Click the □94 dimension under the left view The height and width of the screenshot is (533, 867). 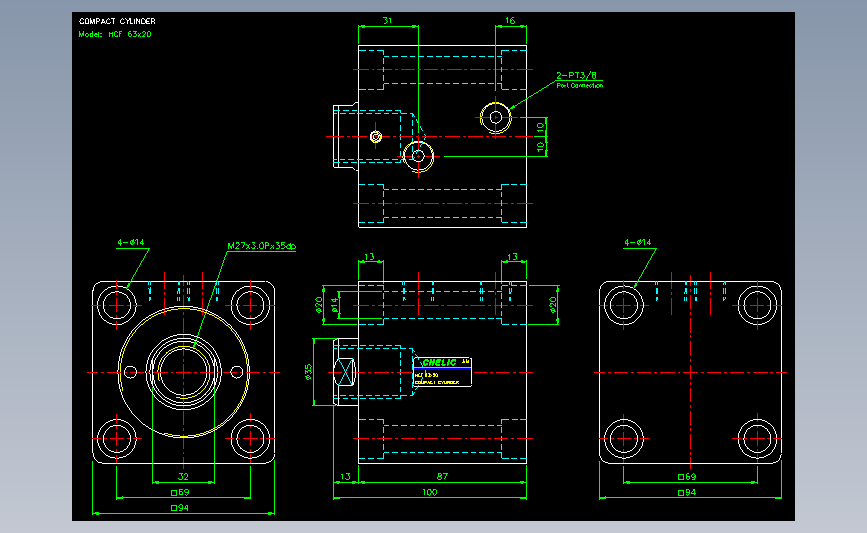pyautogui.click(x=180, y=508)
